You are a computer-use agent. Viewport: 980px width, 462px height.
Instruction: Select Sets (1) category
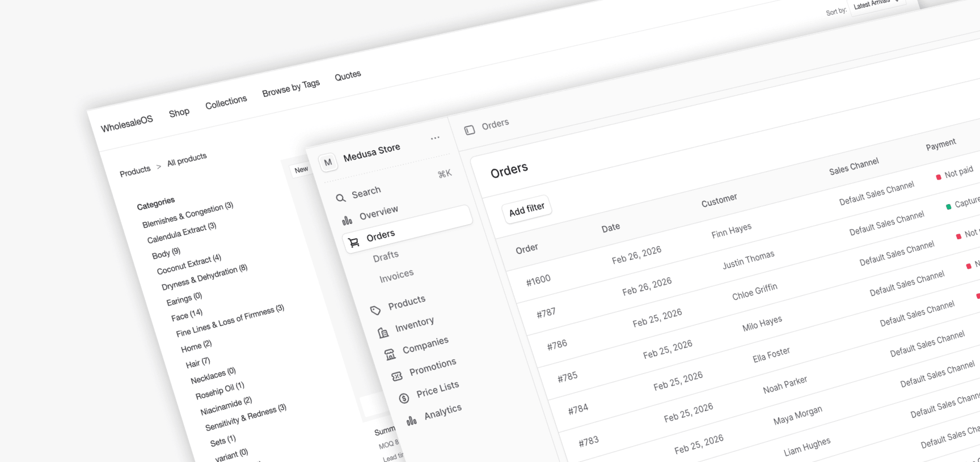(223, 440)
